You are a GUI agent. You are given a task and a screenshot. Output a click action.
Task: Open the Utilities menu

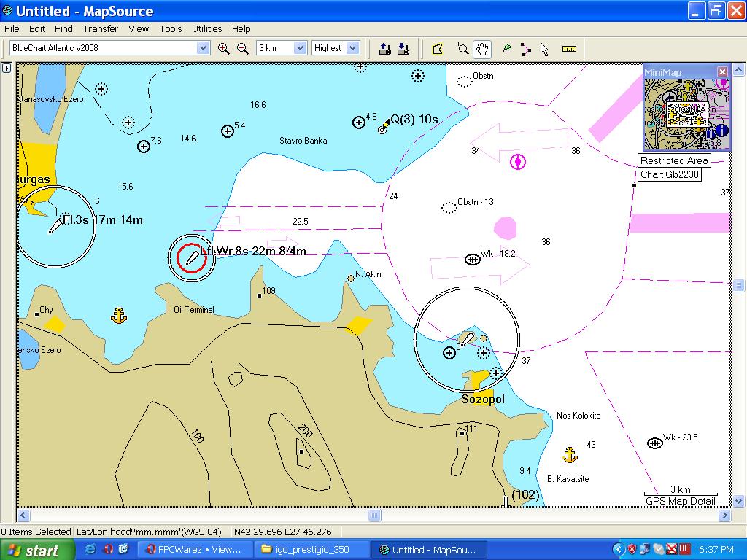point(206,29)
